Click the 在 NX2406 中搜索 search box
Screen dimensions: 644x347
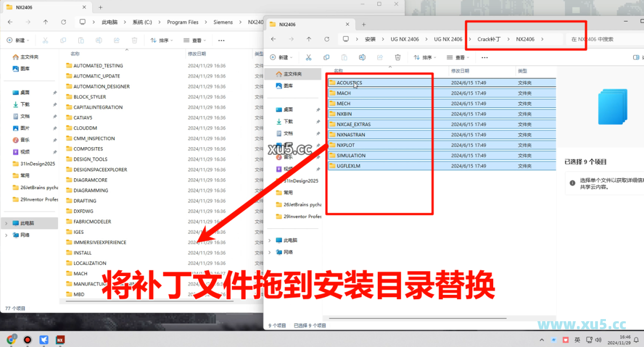[x=601, y=39]
